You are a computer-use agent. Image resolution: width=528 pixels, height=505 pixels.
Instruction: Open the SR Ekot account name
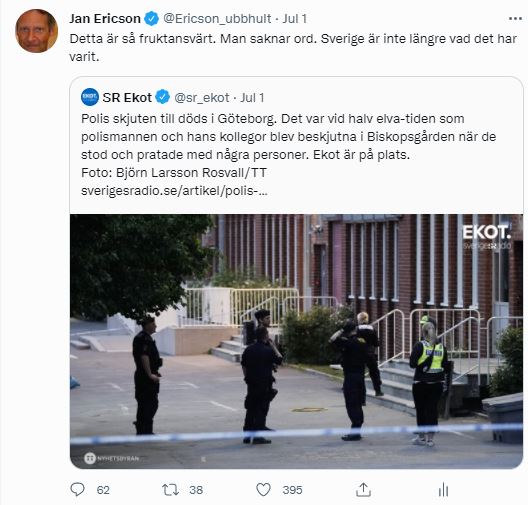pos(127,98)
